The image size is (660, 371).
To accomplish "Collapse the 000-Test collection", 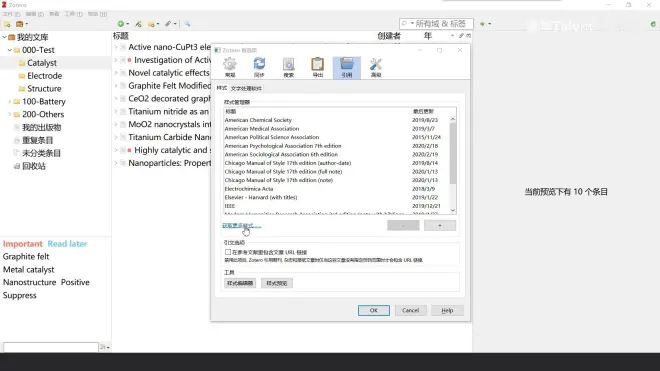I will click(10, 50).
